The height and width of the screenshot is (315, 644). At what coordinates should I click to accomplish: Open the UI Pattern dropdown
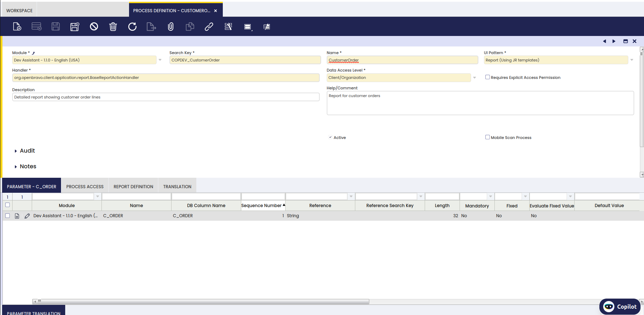pos(631,60)
